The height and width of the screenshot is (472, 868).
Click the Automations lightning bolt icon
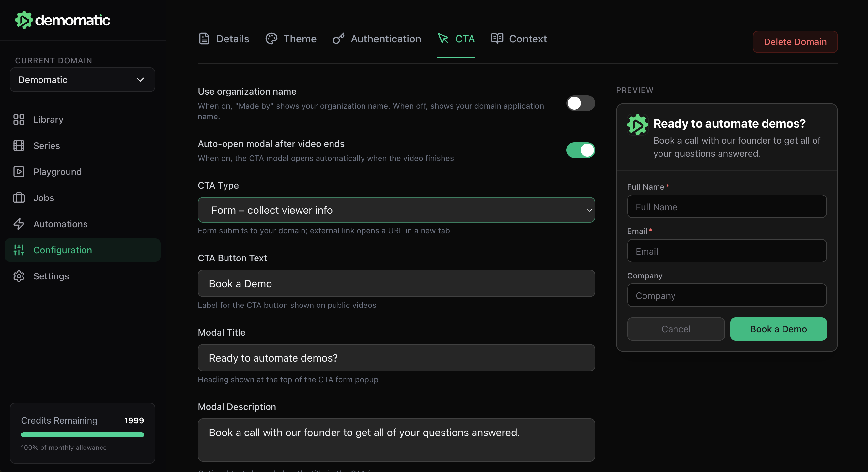coord(19,224)
